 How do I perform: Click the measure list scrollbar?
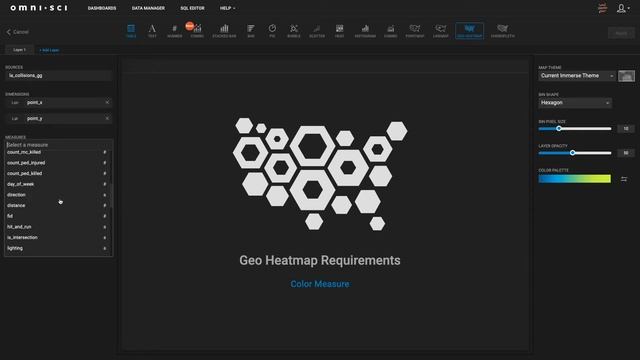pos(111,196)
